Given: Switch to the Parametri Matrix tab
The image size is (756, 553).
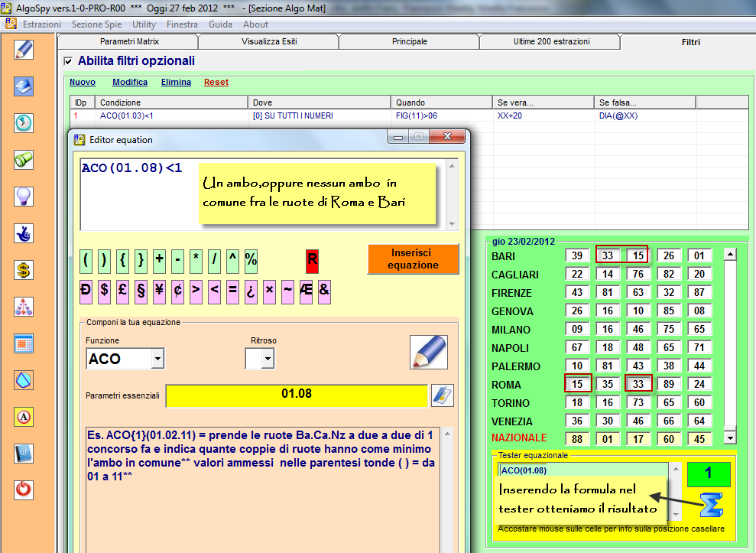Looking at the screenshot, I should tap(128, 42).
